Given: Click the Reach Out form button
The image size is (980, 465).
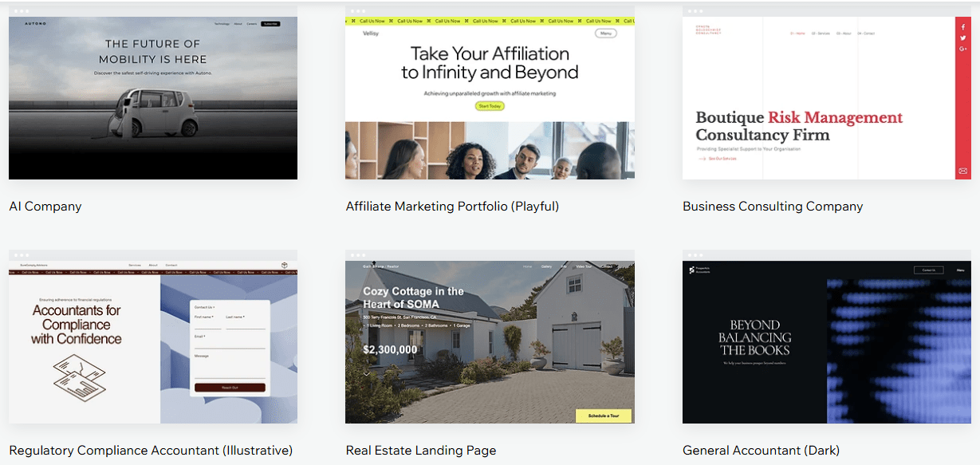Looking at the screenshot, I should (x=230, y=388).
